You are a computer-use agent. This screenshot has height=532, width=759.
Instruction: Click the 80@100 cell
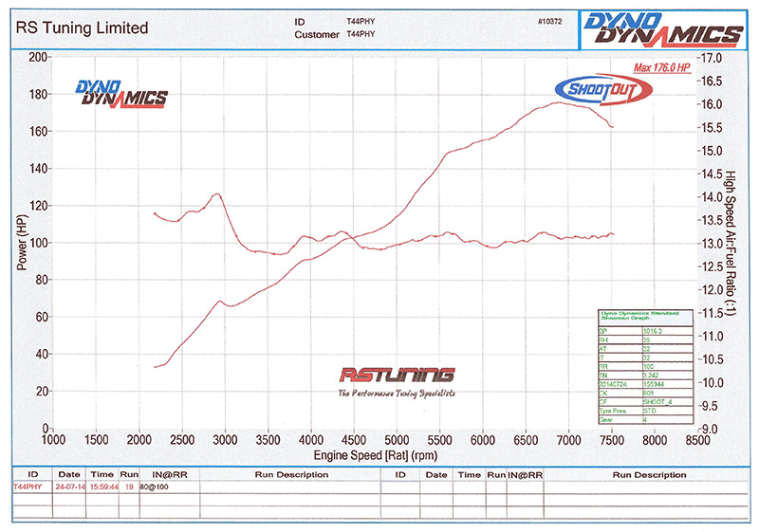pyautogui.click(x=154, y=486)
